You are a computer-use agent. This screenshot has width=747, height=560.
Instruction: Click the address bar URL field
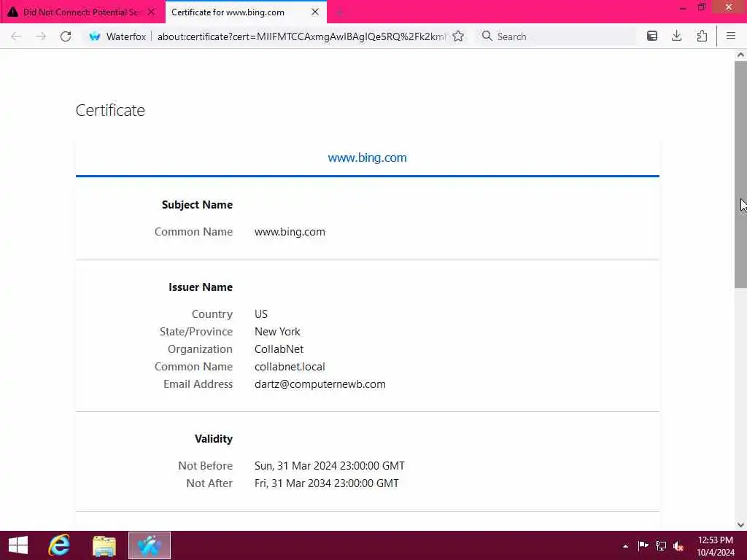tap(301, 36)
